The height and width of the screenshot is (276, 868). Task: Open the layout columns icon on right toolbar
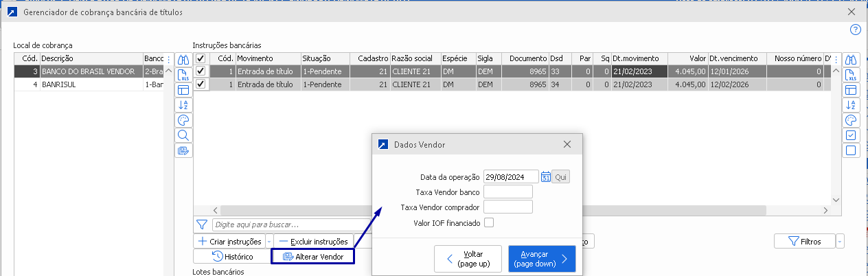tap(851, 90)
